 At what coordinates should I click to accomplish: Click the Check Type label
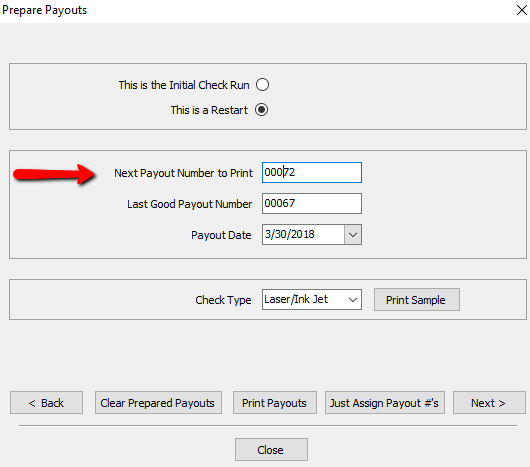pos(223,300)
